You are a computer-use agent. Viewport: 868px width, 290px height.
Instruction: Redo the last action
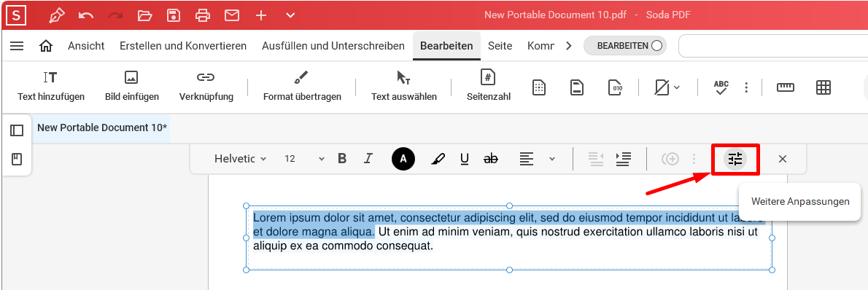115,15
